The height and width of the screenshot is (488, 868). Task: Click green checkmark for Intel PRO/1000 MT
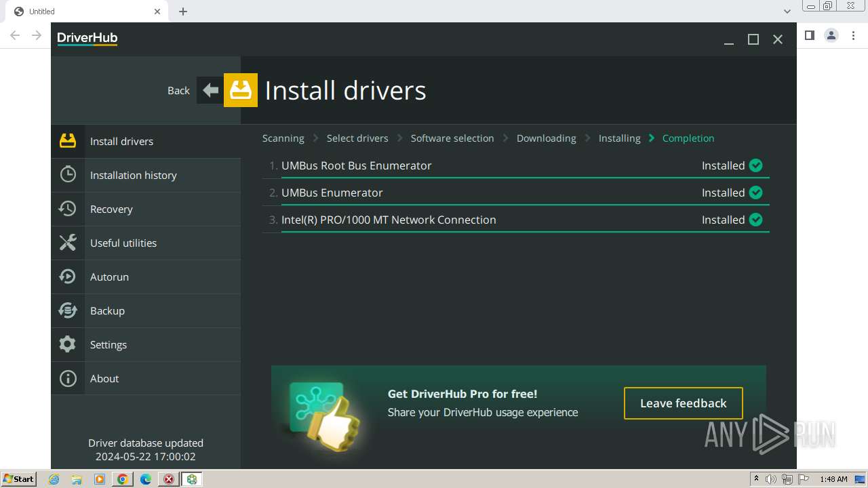[x=756, y=220]
